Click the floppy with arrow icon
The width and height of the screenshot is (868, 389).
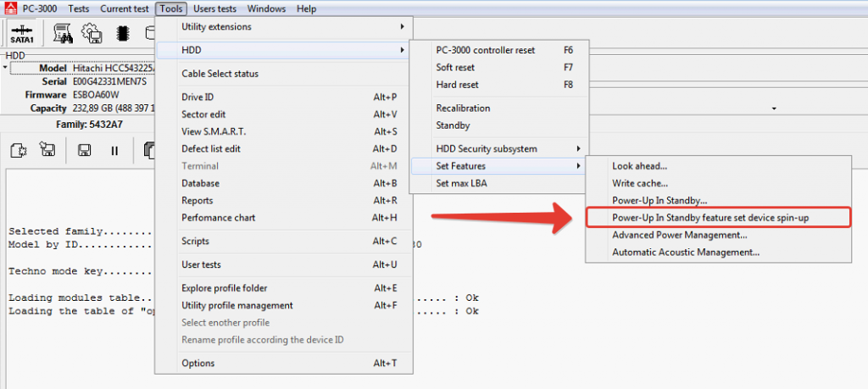tap(47, 150)
